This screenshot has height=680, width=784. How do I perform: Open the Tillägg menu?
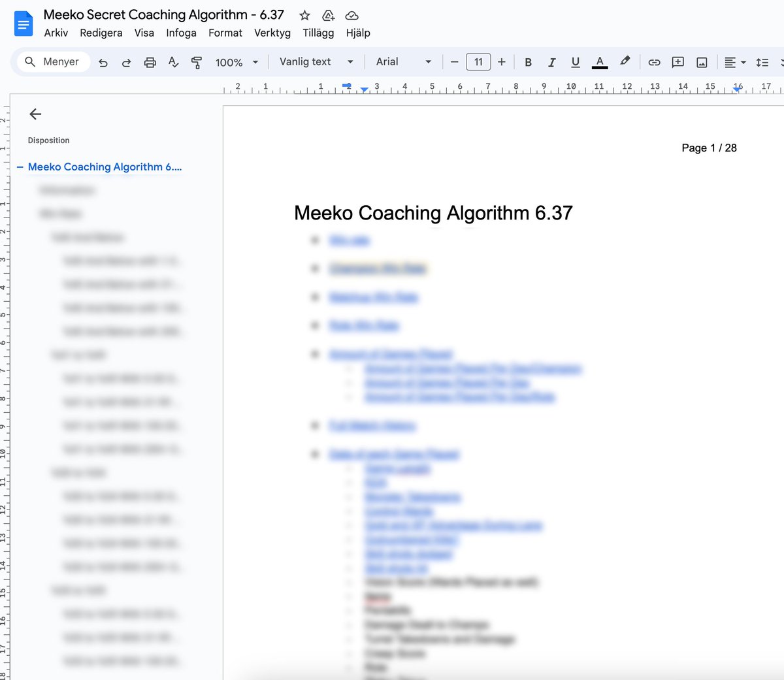(318, 33)
